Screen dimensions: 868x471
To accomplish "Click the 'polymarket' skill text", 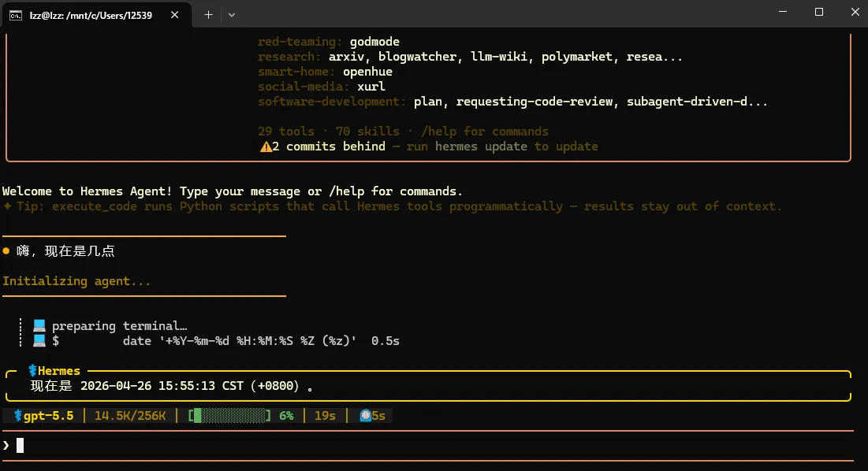I will pyautogui.click(x=576, y=57).
